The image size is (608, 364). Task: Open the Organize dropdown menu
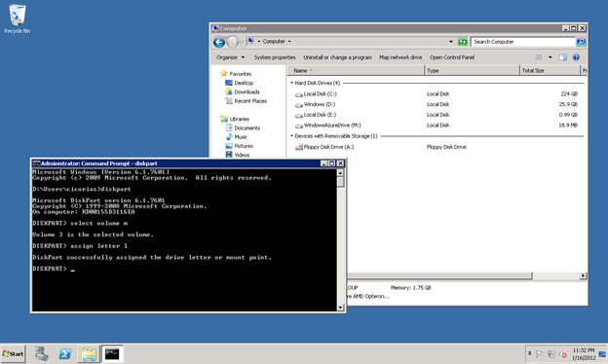tap(231, 57)
